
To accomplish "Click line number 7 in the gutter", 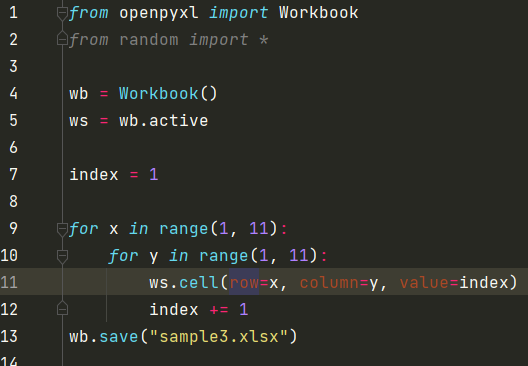I will [13, 174].
